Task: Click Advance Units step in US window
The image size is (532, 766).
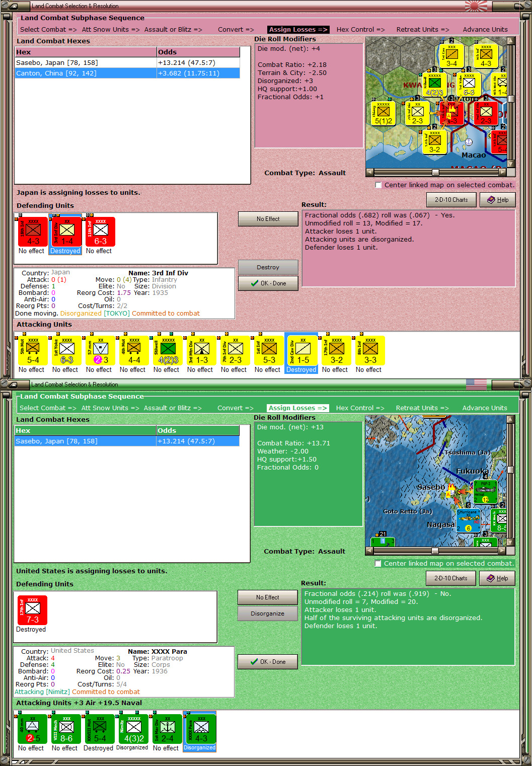Action: click(485, 408)
